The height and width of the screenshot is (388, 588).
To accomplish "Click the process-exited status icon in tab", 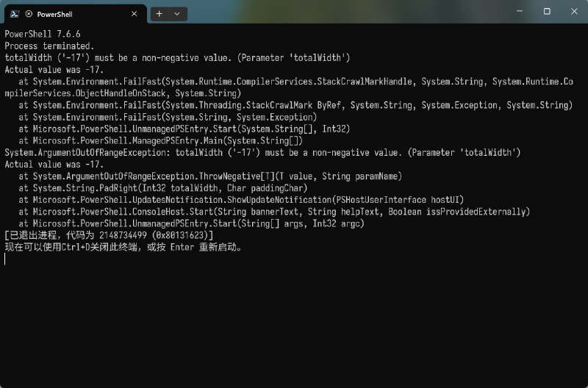I will tap(29, 14).
